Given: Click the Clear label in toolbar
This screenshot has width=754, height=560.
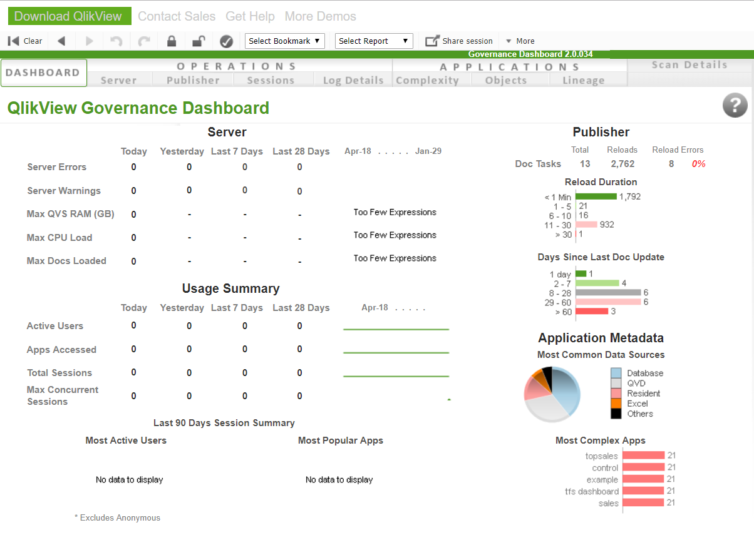Looking at the screenshot, I should point(33,41).
